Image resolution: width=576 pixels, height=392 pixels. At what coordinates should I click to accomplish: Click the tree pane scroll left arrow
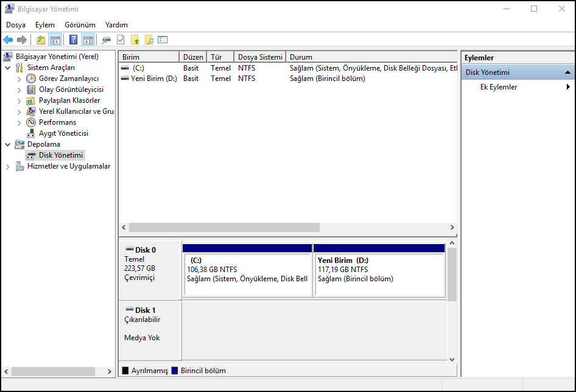click(x=6, y=371)
